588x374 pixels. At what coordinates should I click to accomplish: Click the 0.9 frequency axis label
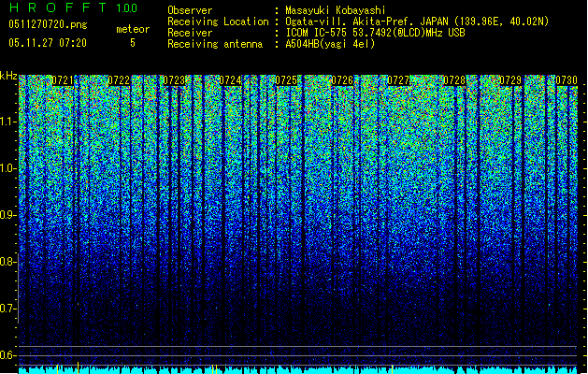[7, 215]
